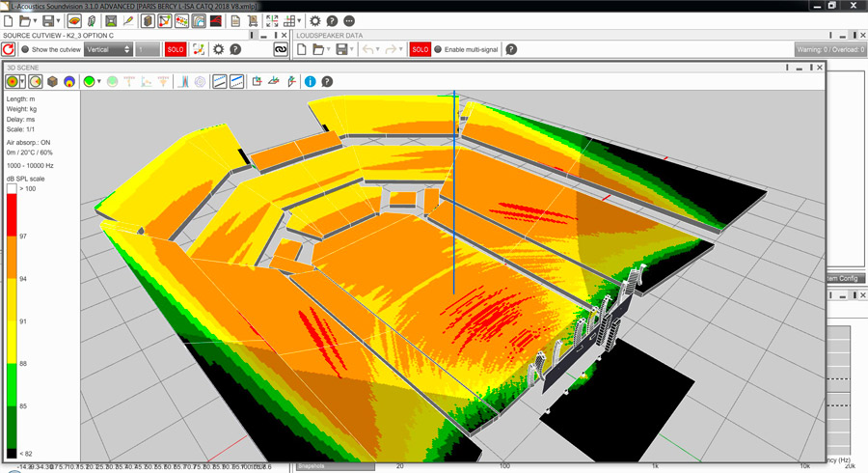
Task: Toggle the directivity pie-chart icon
Action: click(35, 82)
